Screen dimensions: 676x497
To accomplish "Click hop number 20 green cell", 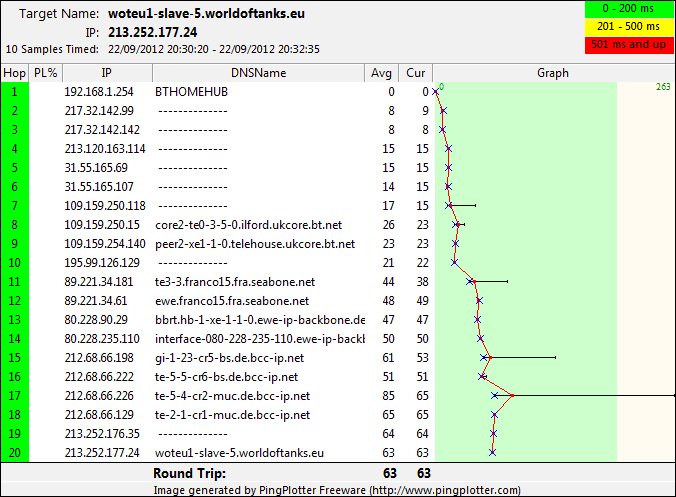I will (15, 453).
